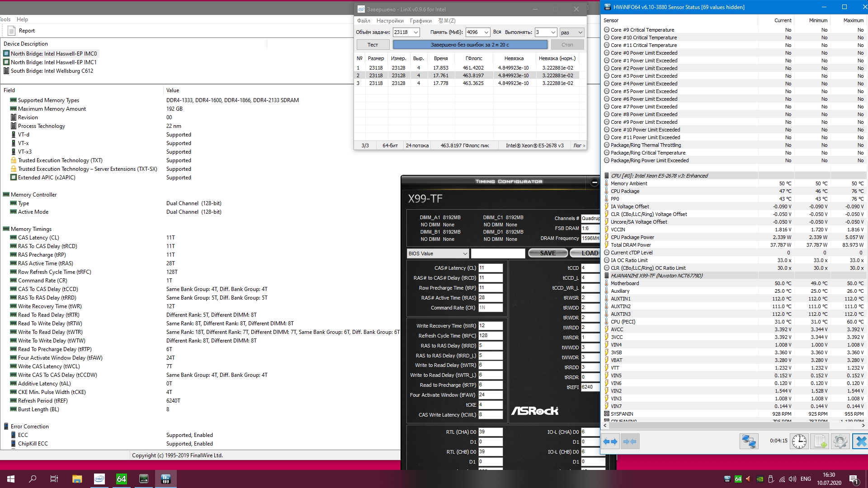The height and width of the screenshot is (488, 868).
Task: Expand LinX memory MiB combo box
Action: pos(486,32)
